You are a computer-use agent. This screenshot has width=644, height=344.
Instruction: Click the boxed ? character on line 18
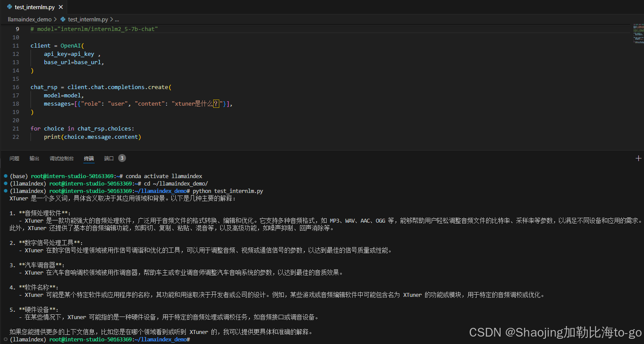[x=216, y=103]
